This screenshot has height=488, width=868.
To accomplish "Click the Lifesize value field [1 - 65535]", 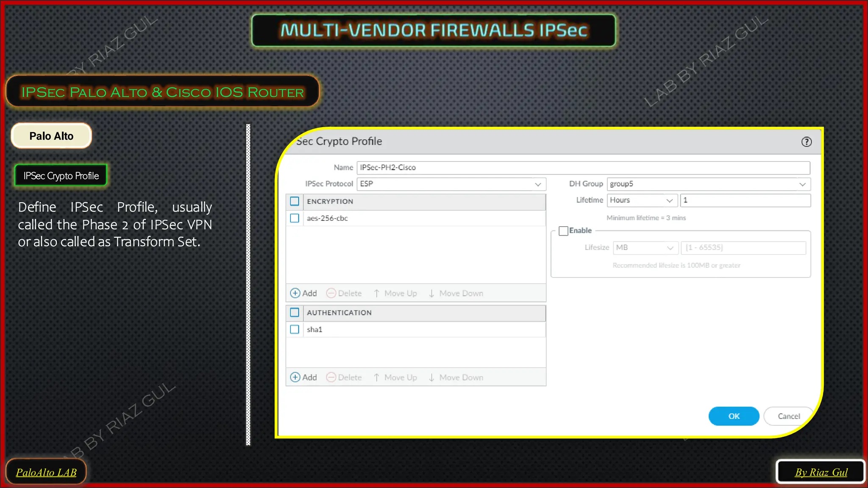I will [743, 248].
